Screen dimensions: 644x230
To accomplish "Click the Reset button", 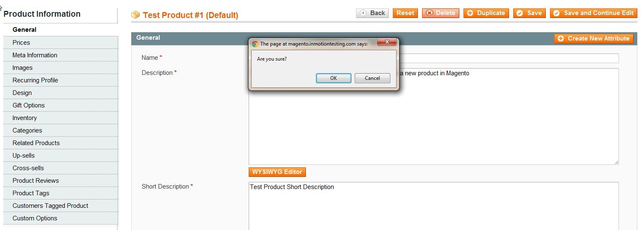I will pyautogui.click(x=405, y=13).
